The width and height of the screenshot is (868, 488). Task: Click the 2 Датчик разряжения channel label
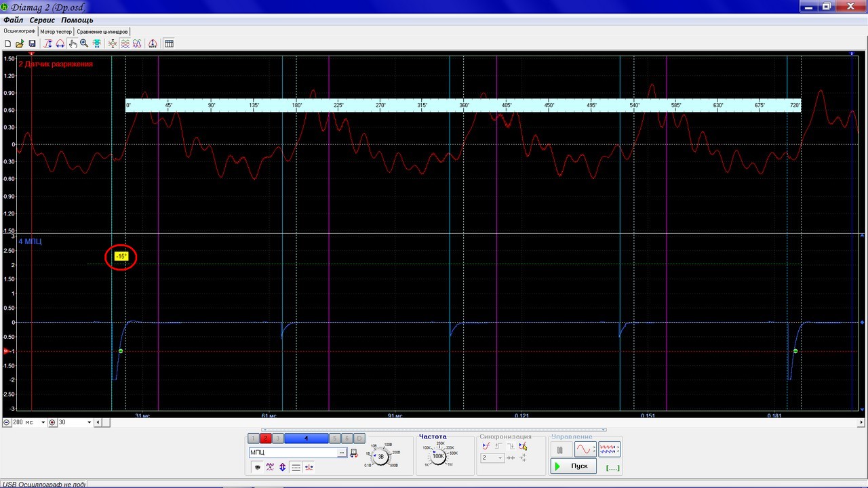(56, 64)
